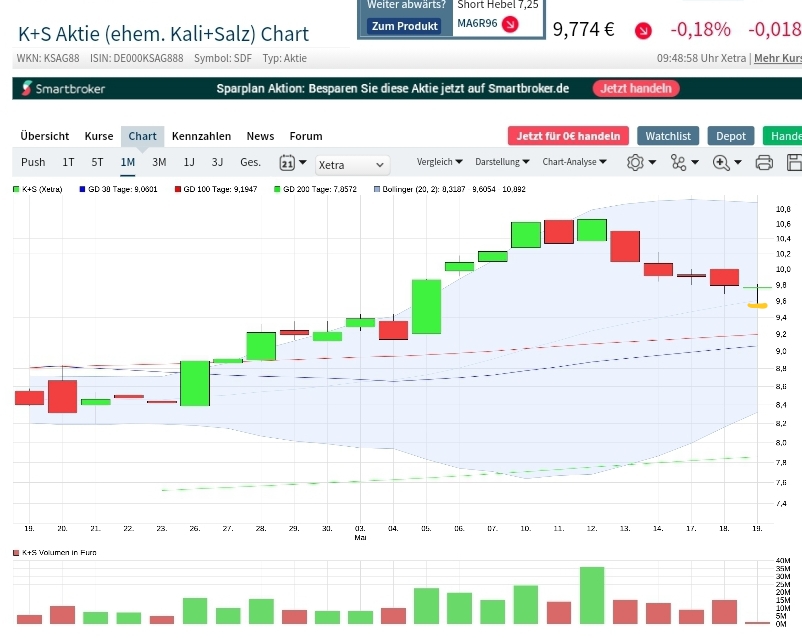This screenshot has height=638, width=802.
Task: Toggle GD 200 Tage moving average line
Action: point(316,189)
